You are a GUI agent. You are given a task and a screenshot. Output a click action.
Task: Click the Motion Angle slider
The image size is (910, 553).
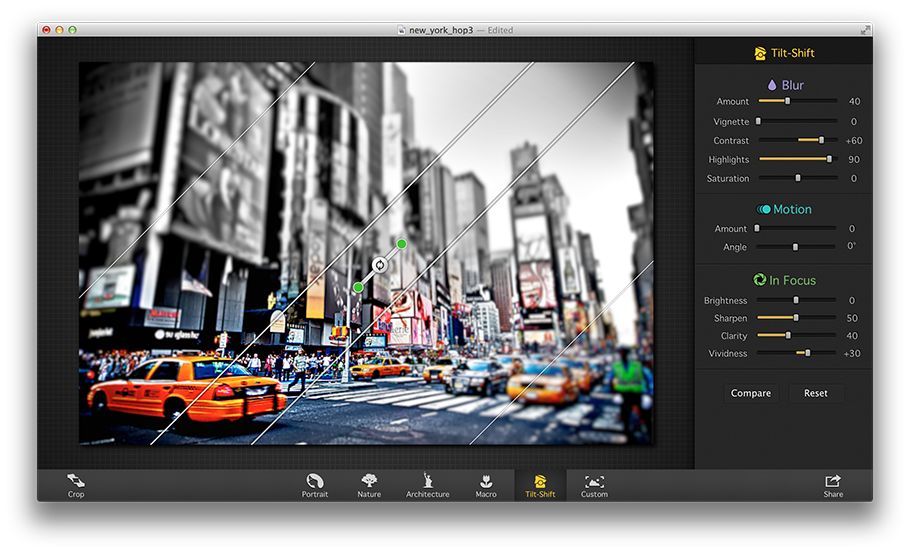point(796,247)
